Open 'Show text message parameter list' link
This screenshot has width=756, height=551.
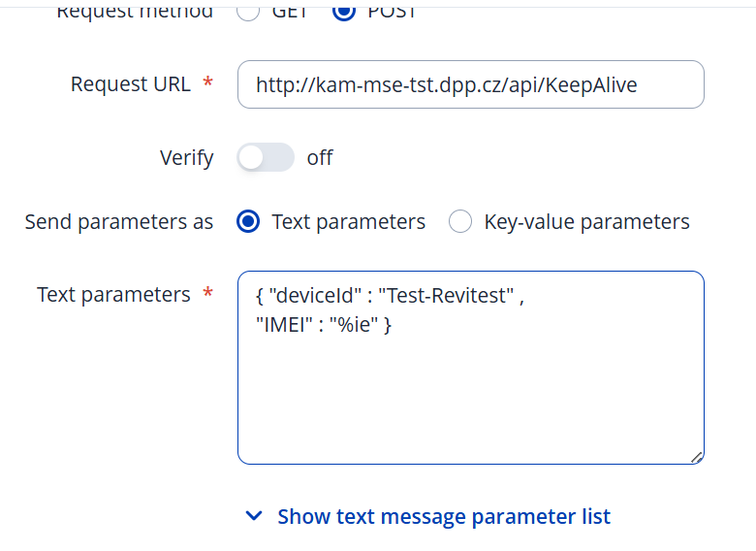coord(444,517)
